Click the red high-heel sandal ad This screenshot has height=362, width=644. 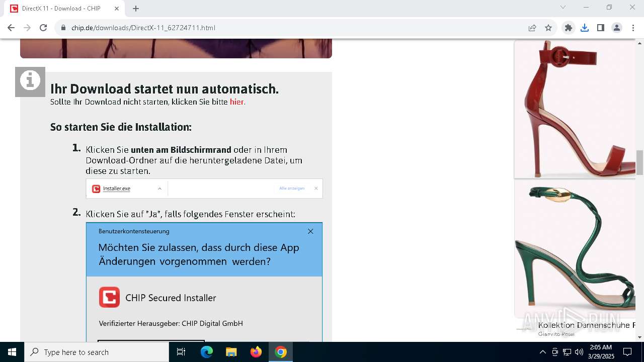coord(575,109)
